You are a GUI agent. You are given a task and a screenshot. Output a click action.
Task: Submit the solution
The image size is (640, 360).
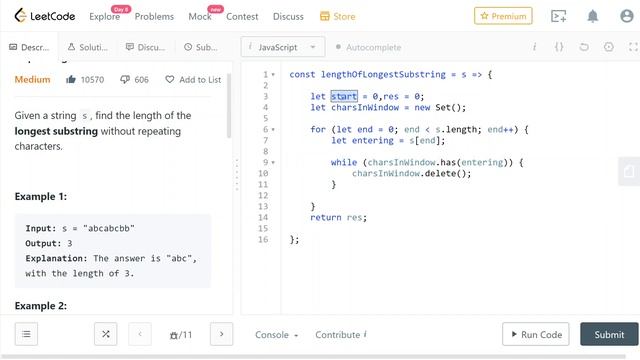609,334
